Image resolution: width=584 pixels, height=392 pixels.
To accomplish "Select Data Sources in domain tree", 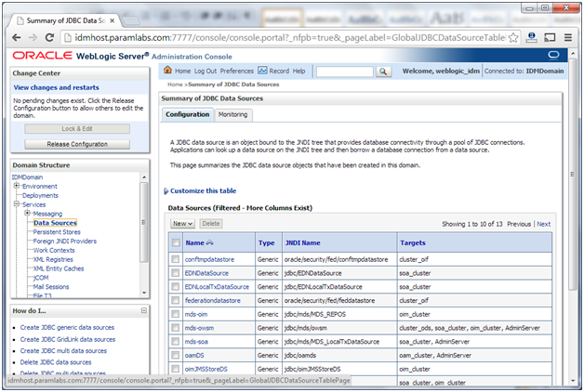I will pyautogui.click(x=55, y=223).
